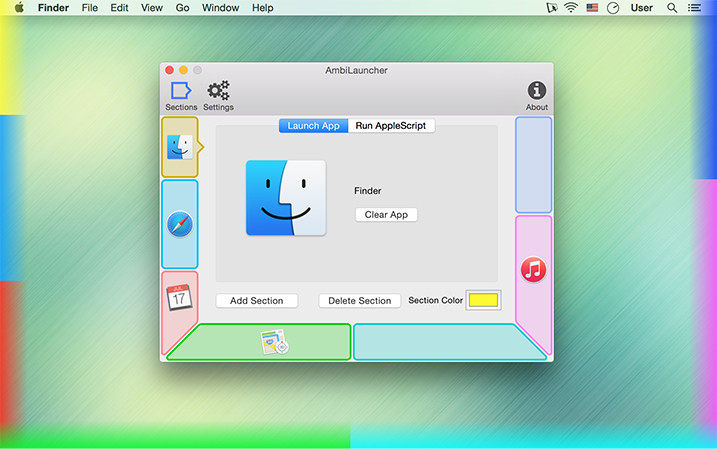
Task: Open the Settings gear icon
Action: (218, 93)
